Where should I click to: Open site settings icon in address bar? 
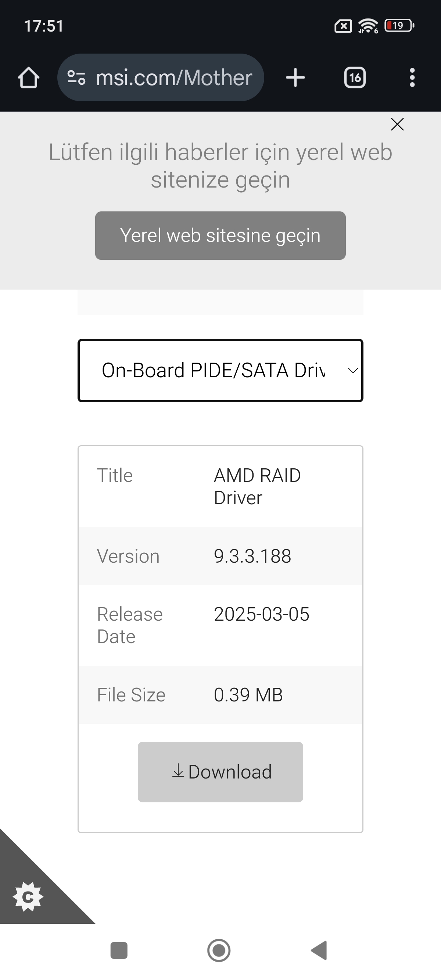click(x=76, y=77)
